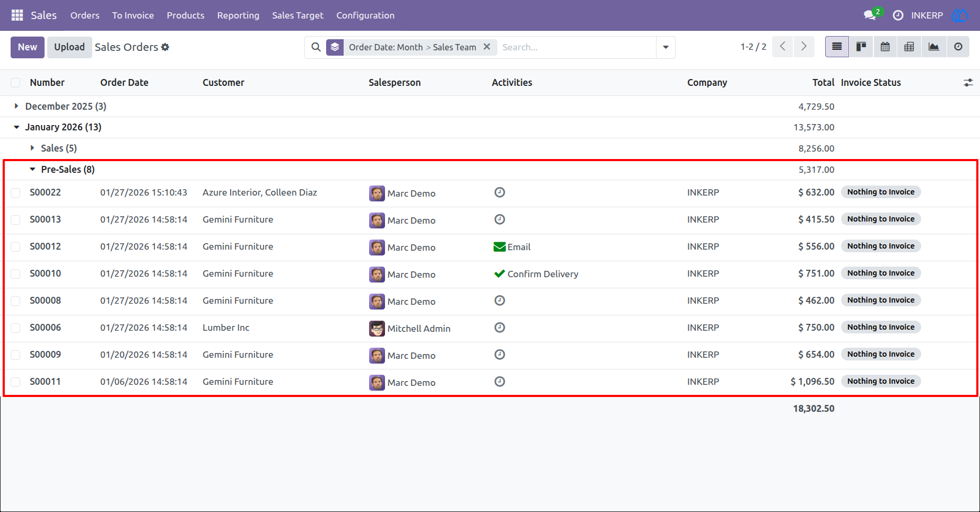
Task: Go to next page of records
Action: 804,47
